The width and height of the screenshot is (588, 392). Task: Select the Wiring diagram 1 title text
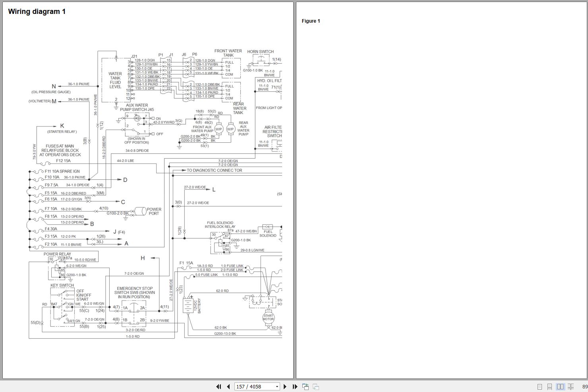click(37, 11)
